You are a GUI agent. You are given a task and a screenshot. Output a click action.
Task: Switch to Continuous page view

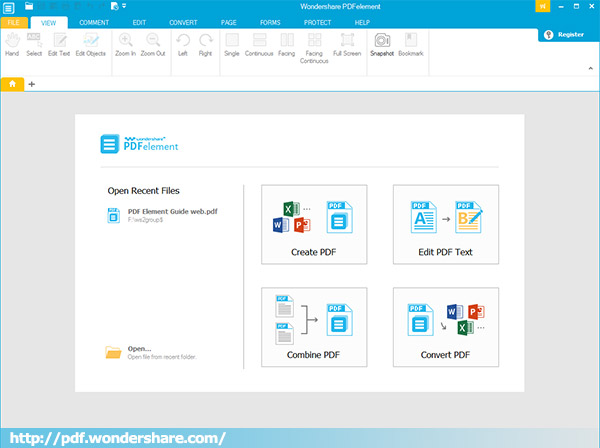[259, 45]
